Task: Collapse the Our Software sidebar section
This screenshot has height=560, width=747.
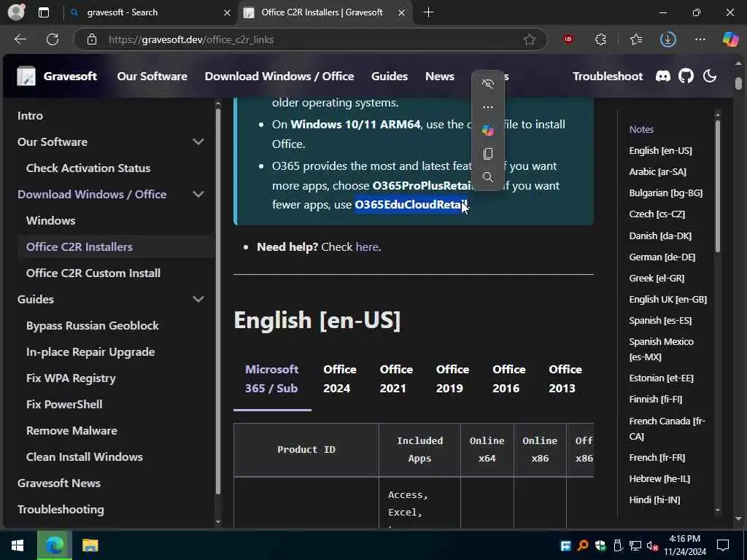Action: pyautogui.click(x=198, y=141)
